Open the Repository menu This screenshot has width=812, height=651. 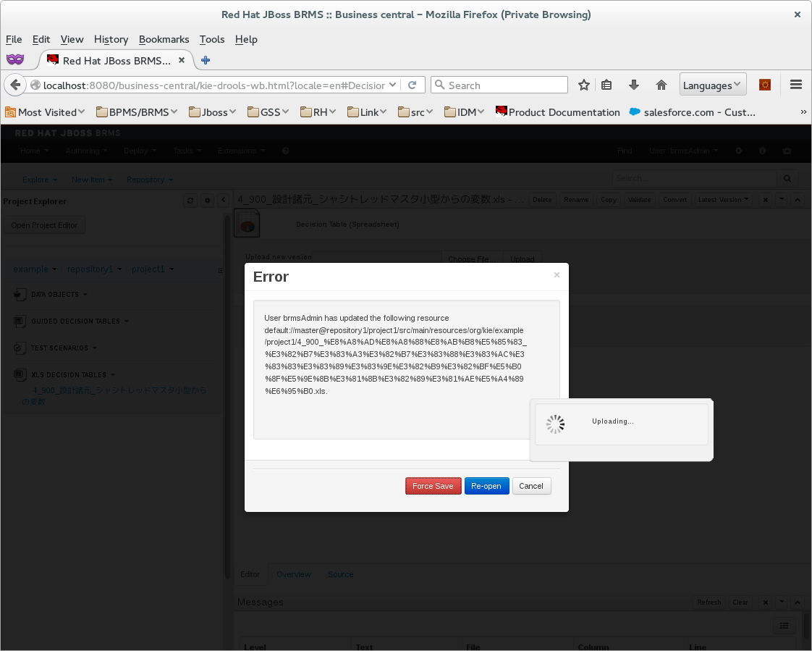150,180
